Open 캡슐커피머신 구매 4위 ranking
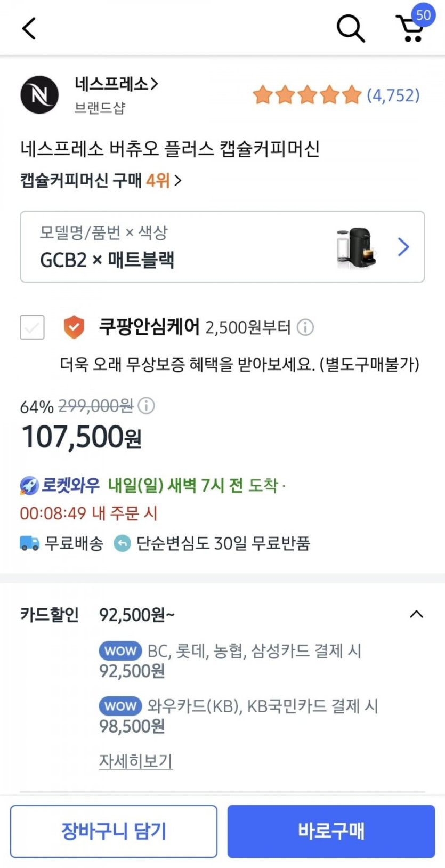The image size is (445, 868). coord(101,180)
